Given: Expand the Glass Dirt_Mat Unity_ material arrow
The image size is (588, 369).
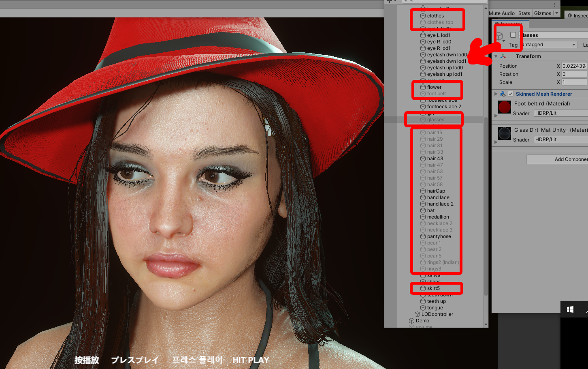Looking at the screenshot, I should click(496, 142).
